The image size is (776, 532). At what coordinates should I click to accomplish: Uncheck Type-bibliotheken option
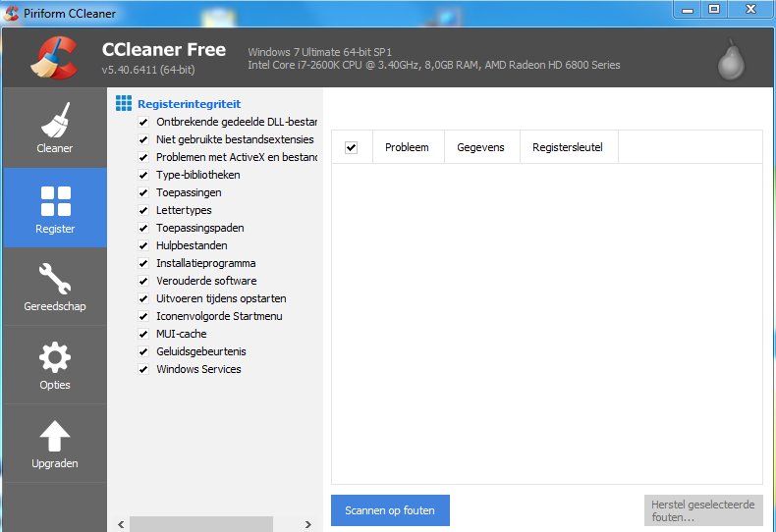pyautogui.click(x=143, y=175)
